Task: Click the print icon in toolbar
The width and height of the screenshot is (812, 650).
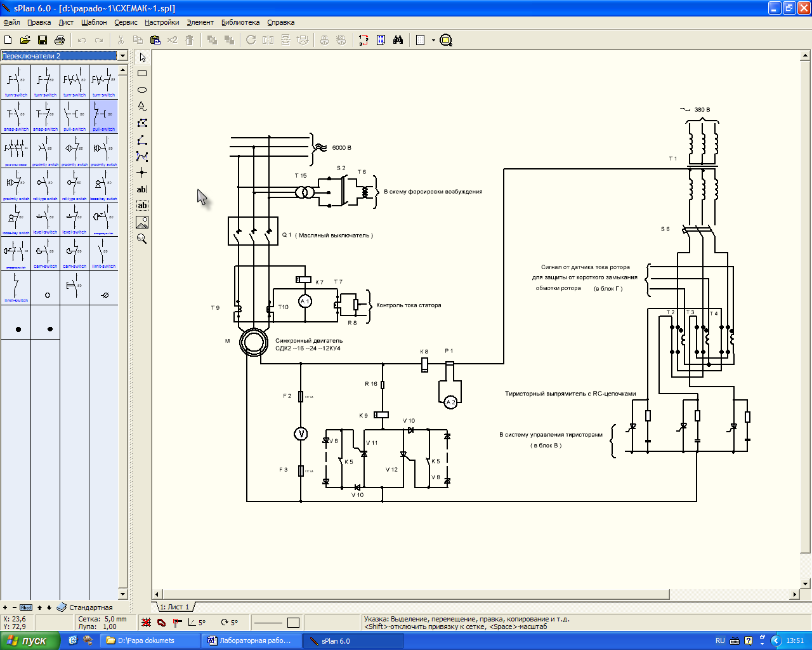Action: [60, 40]
